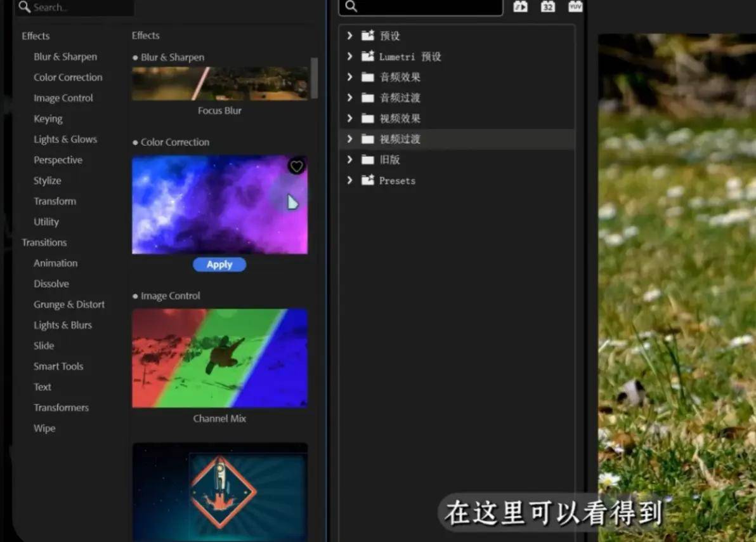Select the Channel Mix preview thumbnail
756x542 pixels.
tap(219, 358)
